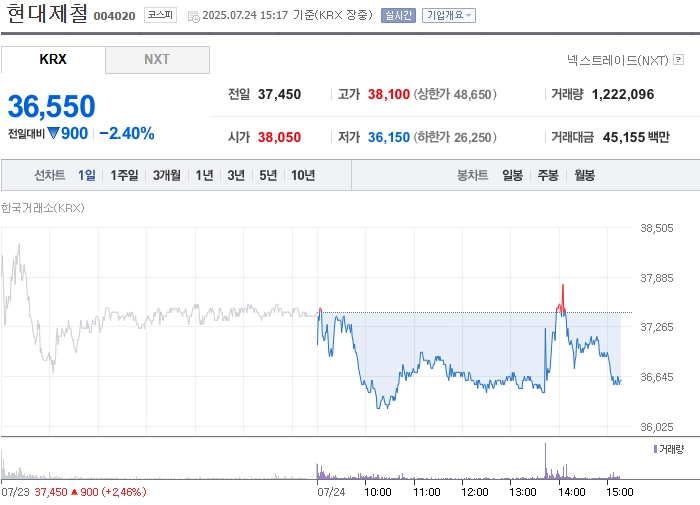The width and height of the screenshot is (700, 505).
Task: Open the 월봉 candle chart
Action: (x=584, y=175)
